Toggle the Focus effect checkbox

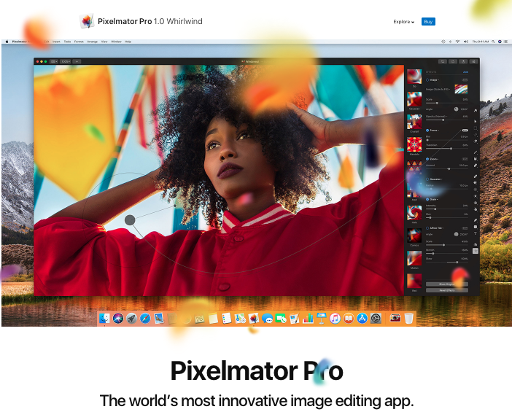[427, 131]
